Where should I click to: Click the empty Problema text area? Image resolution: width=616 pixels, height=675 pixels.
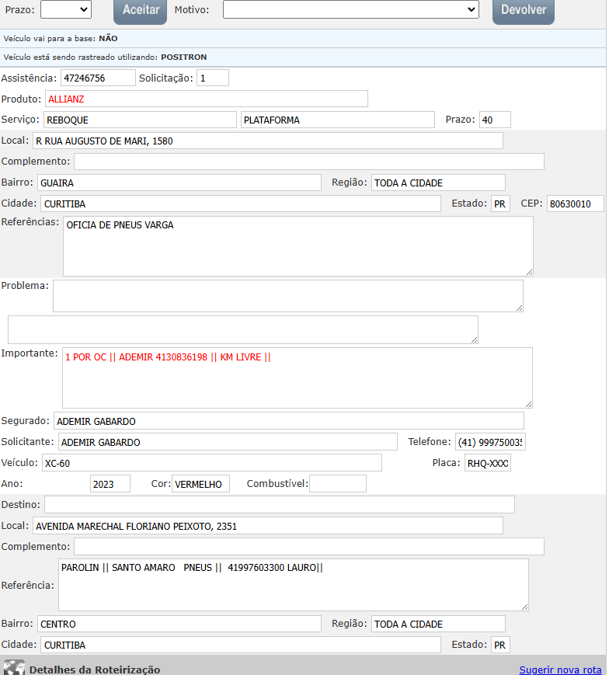tap(287, 295)
